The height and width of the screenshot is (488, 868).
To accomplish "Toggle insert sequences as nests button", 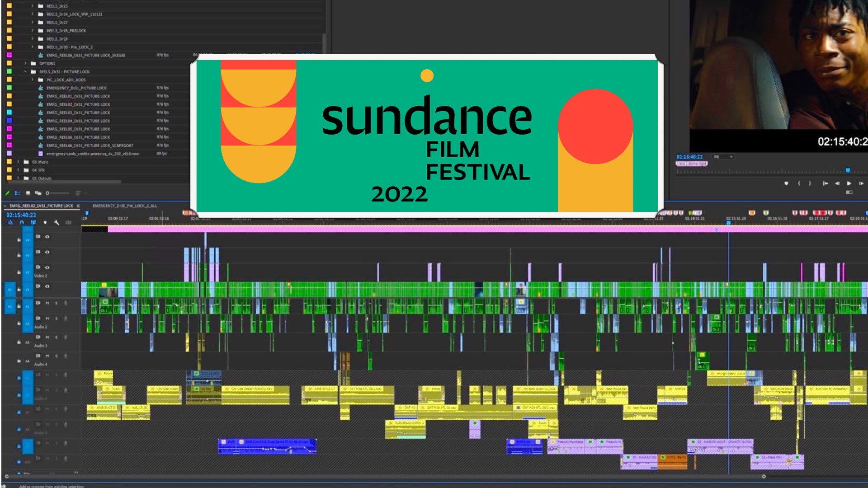I will (10, 222).
